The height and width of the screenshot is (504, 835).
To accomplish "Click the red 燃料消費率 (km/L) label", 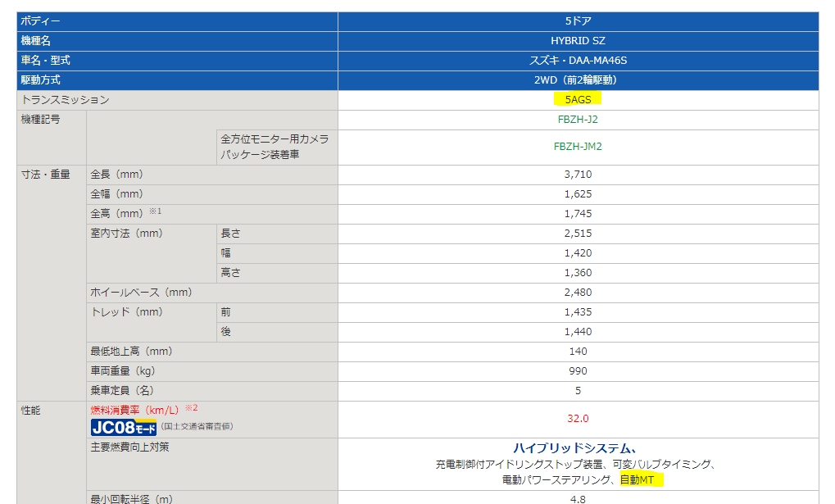I will coord(134,411).
